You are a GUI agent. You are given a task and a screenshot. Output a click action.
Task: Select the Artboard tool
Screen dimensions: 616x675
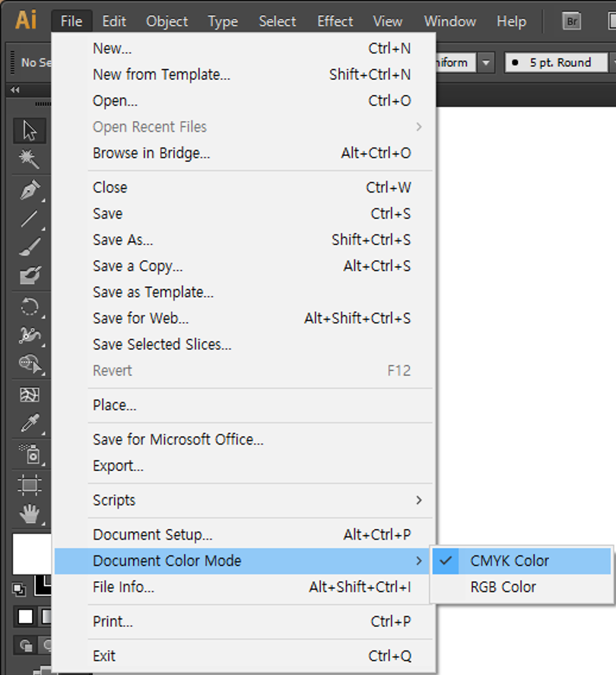(29, 486)
